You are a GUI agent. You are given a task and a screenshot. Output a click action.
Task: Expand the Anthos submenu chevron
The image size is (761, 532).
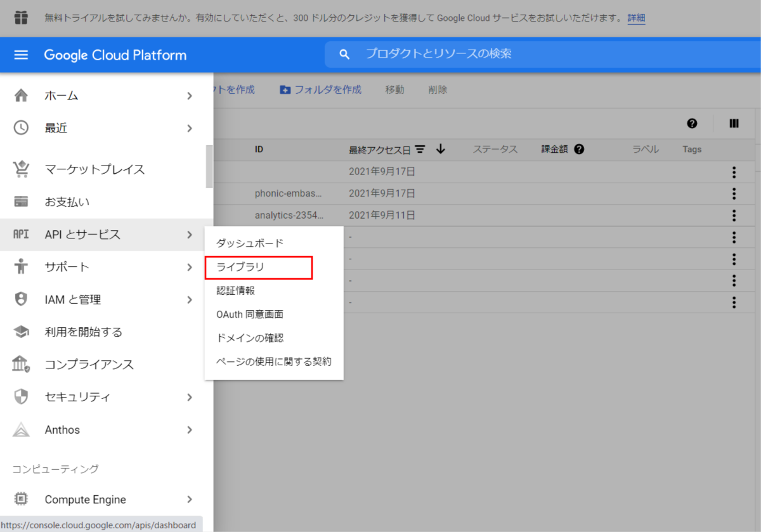pyautogui.click(x=190, y=430)
